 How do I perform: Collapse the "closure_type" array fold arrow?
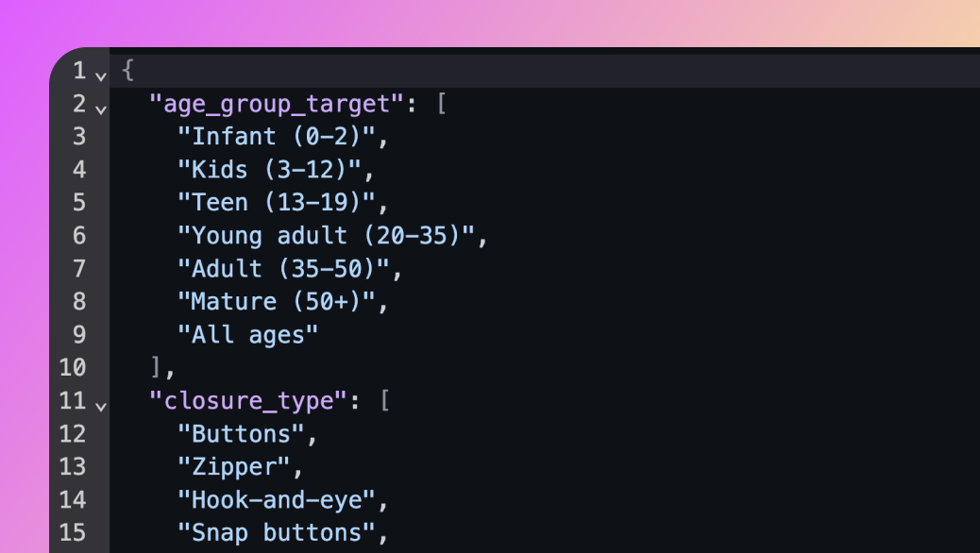[101, 404]
